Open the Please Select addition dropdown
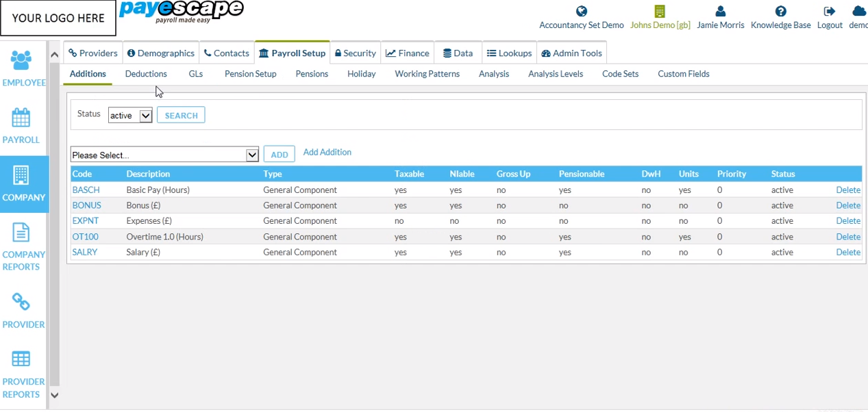The image size is (868, 412). tap(164, 155)
